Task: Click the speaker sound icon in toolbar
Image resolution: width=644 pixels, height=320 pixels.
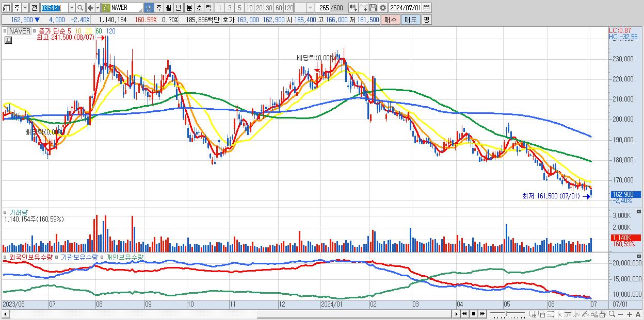Action: (x=90, y=8)
